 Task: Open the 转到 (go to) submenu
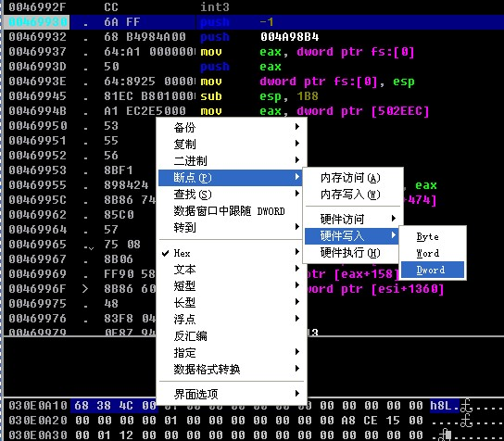[232, 228]
